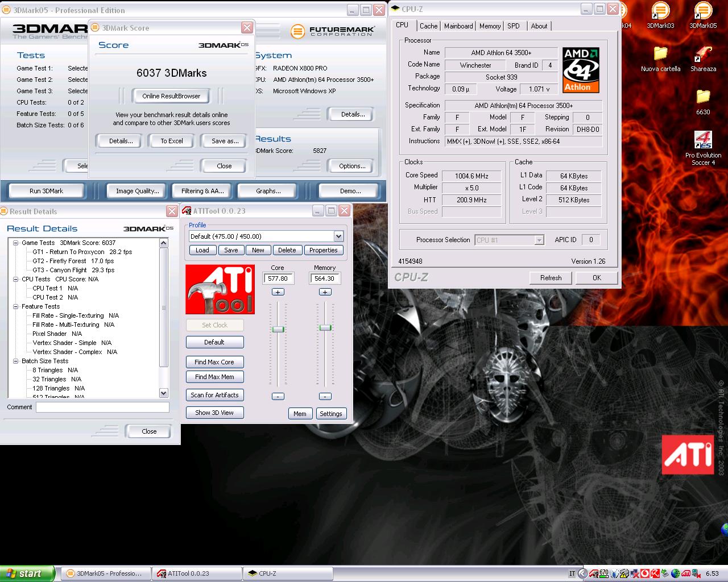Screen dimensions: 728x582
Task: Click the Safely Remove Hardware tray icon
Action: pos(665,573)
